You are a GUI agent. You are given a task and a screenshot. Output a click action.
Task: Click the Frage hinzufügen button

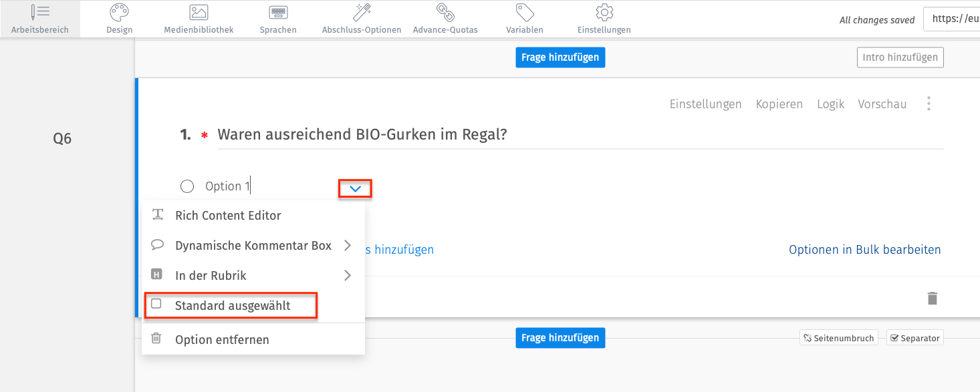point(560,57)
